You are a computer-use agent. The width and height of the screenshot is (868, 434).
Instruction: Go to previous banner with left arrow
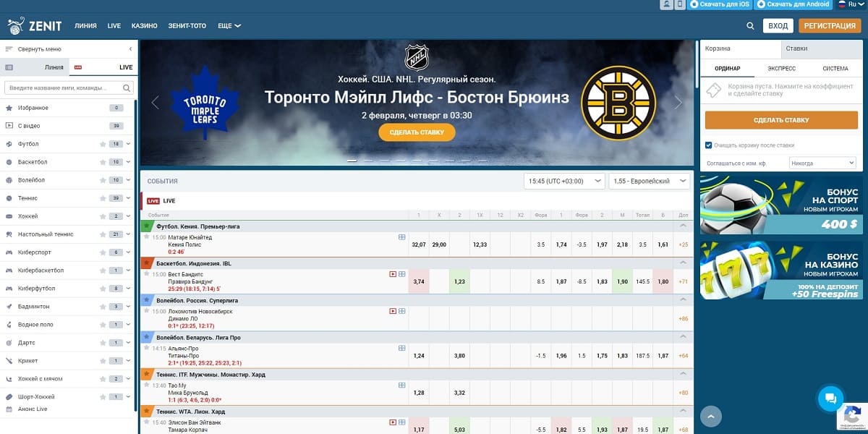[155, 103]
